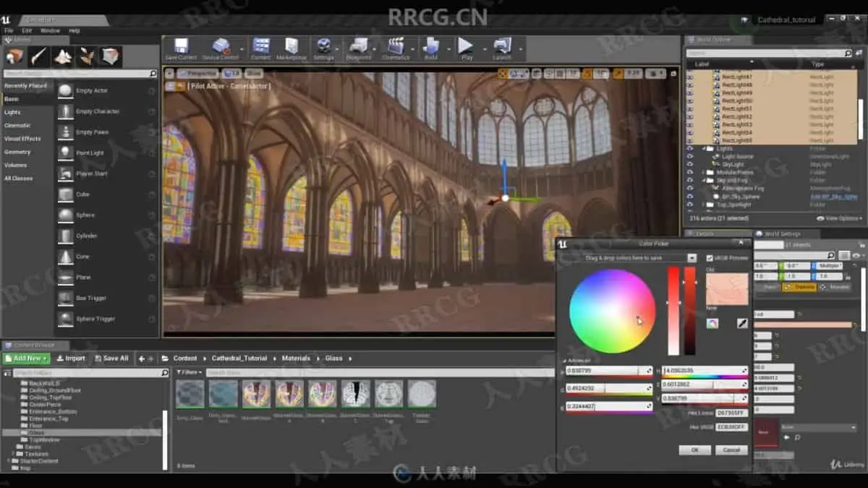Toggle the sRGB Preview checkbox
The width and height of the screenshot is (868, 488).
[x=710, y=258]
